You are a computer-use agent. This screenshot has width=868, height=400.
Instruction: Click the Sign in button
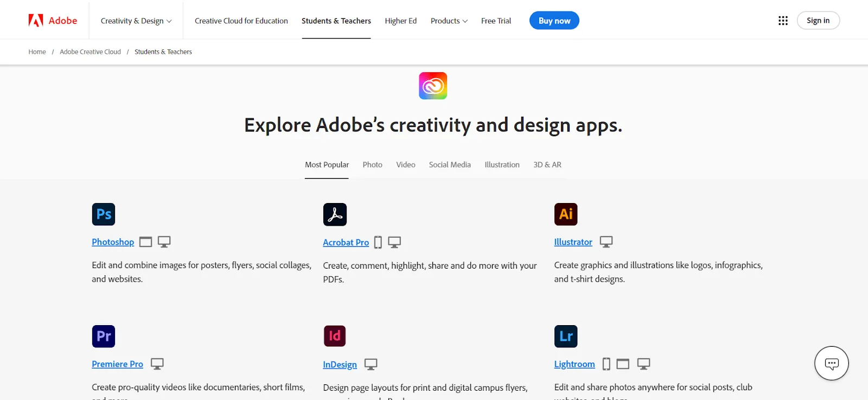[x=818, y=21]
